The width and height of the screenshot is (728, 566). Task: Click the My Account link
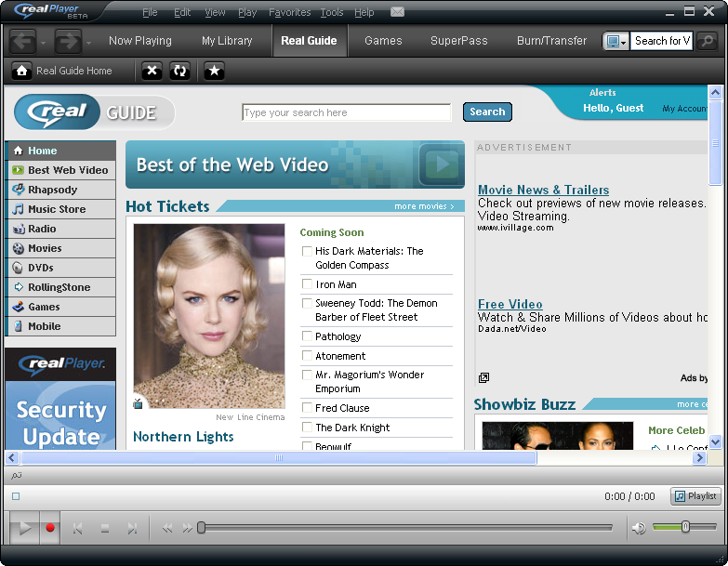[x=684, y=109]
